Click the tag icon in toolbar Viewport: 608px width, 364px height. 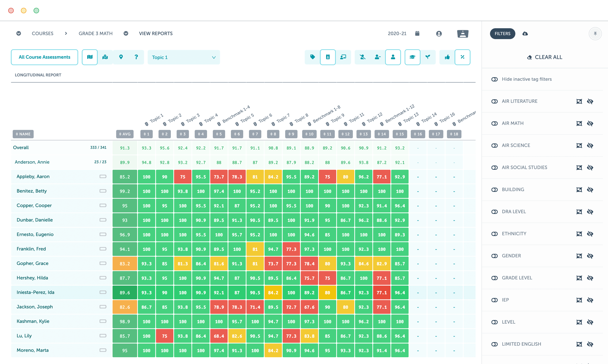pyautogui.click(x=312, y=57)
